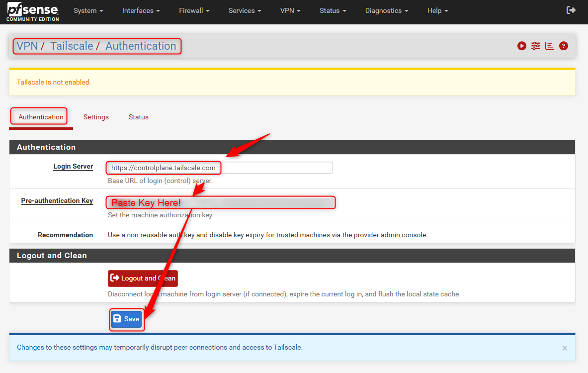Click the Logout and Clean button
Screen dimensions: 588x373
[x=143, y=278]
